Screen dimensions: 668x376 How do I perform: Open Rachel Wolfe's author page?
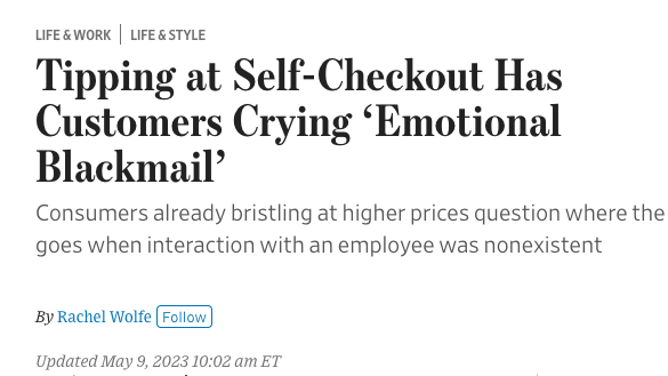tap(104, 316)
